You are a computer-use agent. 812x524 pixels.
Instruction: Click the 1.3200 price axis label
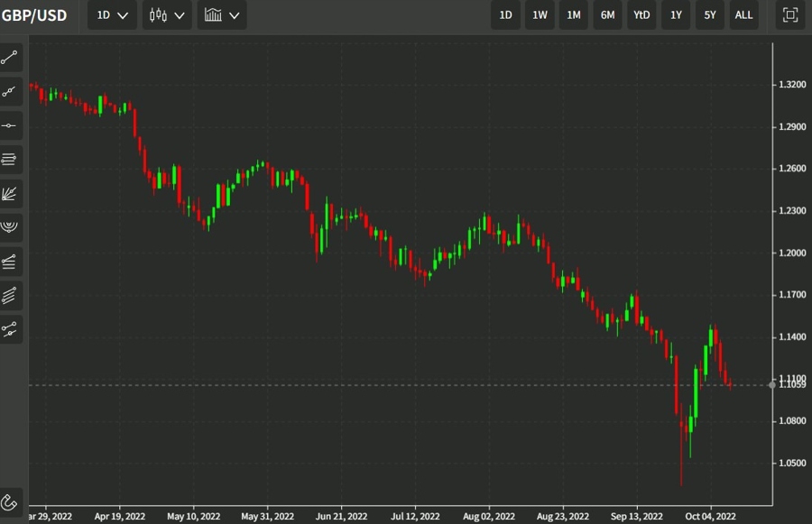(792, 85)
